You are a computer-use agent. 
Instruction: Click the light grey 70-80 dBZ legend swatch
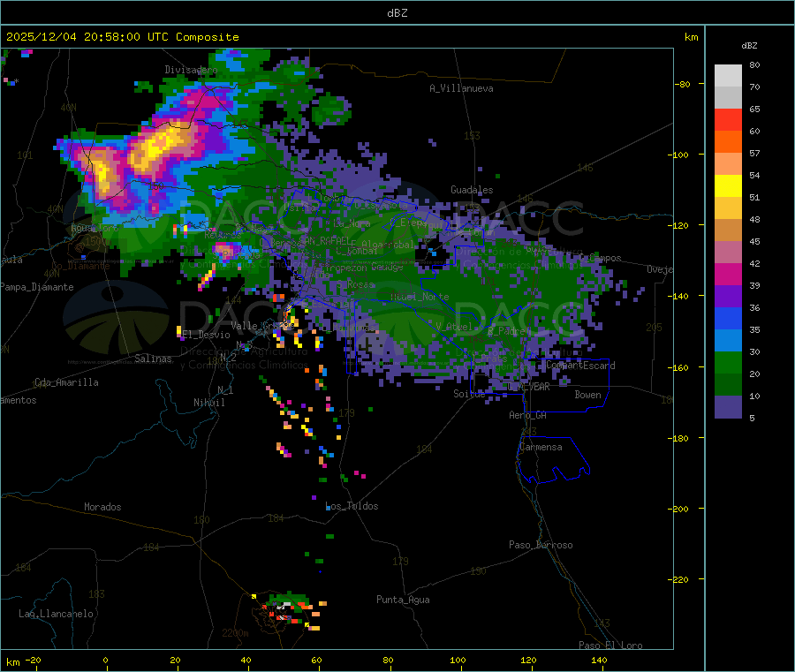(728, 76)
